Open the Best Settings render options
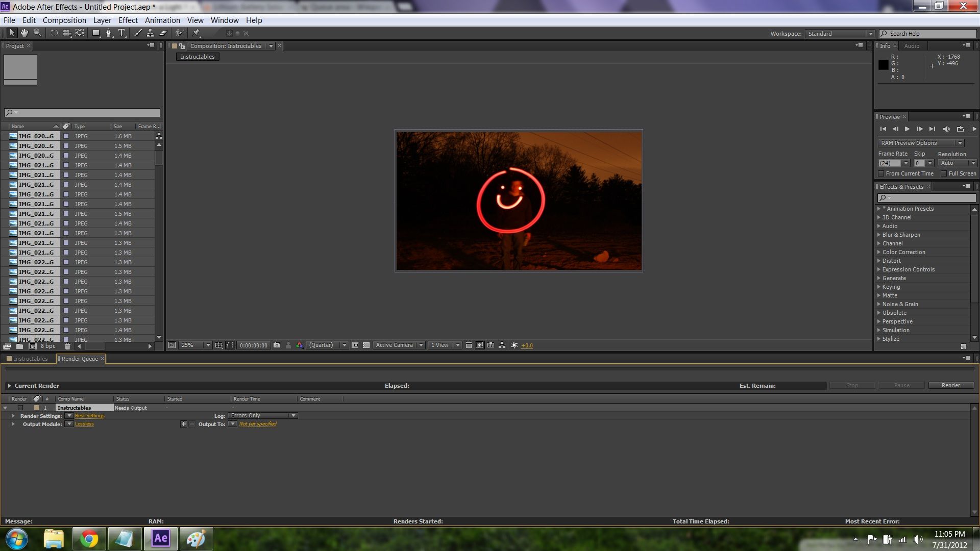This screenshot has height=551, width=980. click(x=89, y=416)
